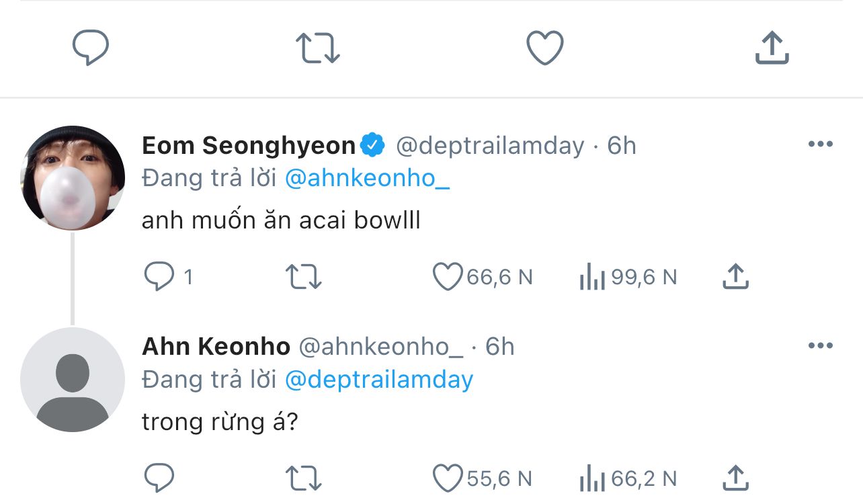Viewport: 863px width, 504px height.
Task: Like Ahn Keonho's tweet with 55,6 N likes
Action: [448, 478]
